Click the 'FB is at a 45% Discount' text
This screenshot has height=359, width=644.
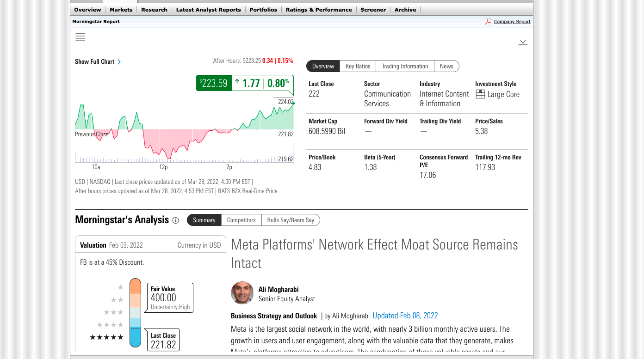point(112,262)
